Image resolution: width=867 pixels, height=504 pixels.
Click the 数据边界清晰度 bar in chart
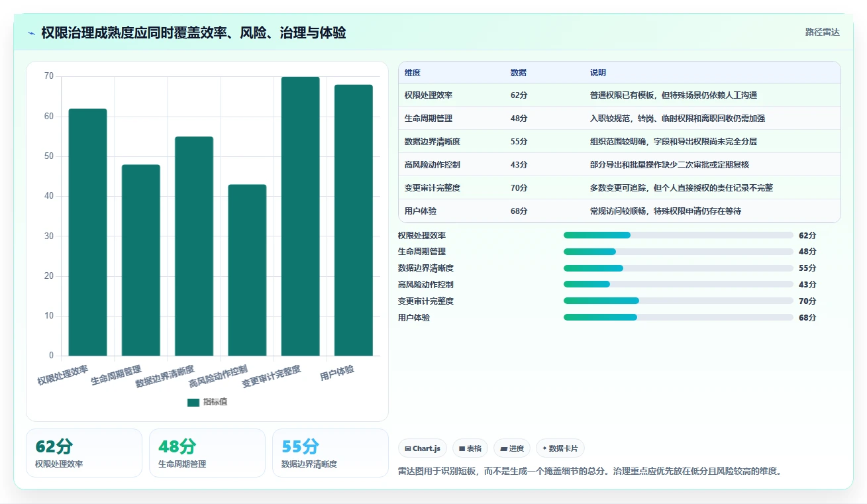(x=194, y=246)
